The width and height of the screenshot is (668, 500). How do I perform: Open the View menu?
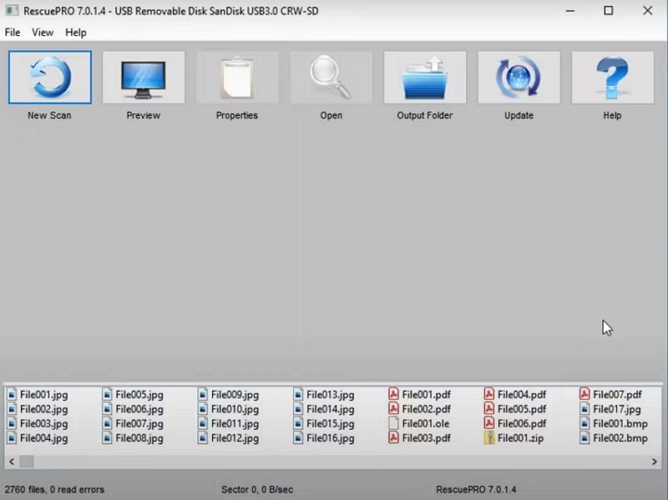click(43, 32)
